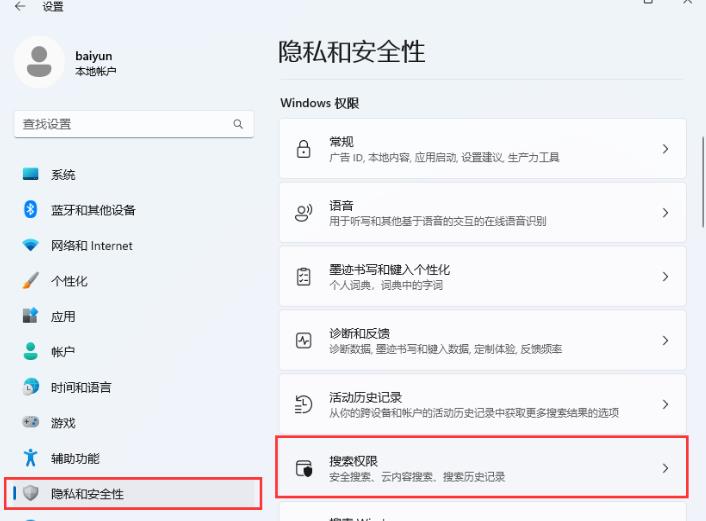Click the search shield icon for 搜索权限
Screen dimensions: 706x521
click(x=304, y=468)
